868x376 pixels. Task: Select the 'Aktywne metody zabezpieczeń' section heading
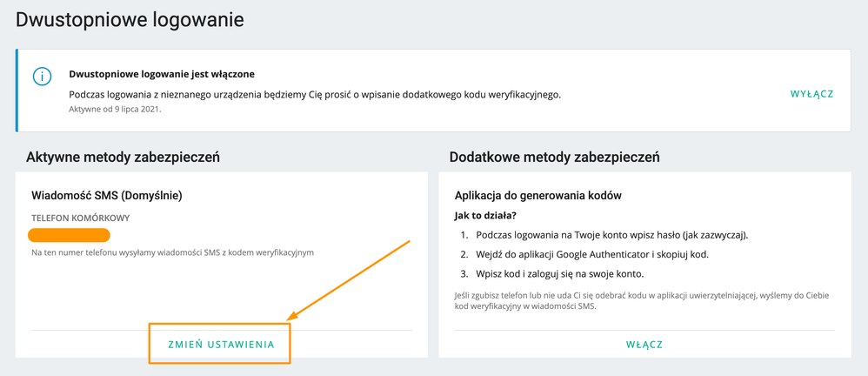[x=123, y=157]
